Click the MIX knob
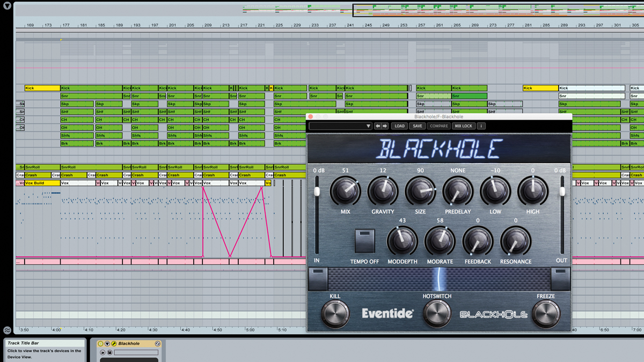The height and width of the screenshot is (362, 644). pos(345,191)
